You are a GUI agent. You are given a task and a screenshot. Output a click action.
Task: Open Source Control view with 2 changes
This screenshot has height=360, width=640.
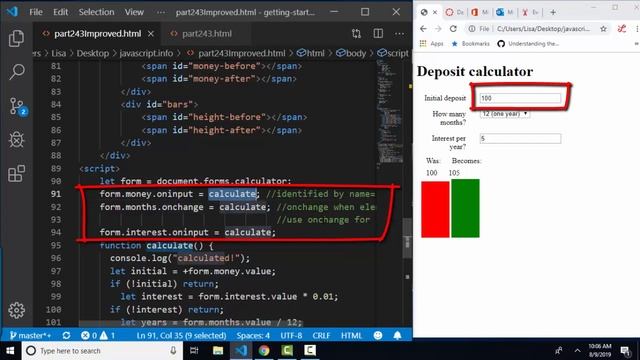pos(18,106)
